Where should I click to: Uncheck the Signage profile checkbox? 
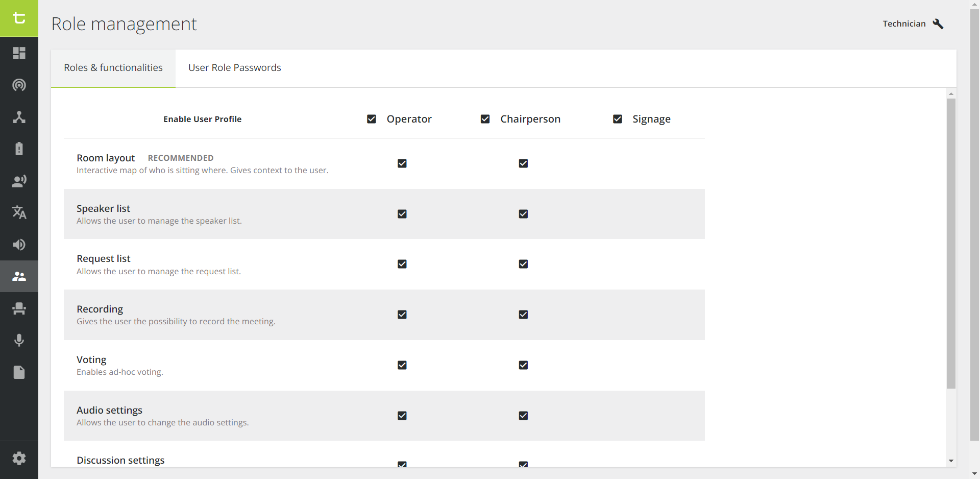[618, 119]
